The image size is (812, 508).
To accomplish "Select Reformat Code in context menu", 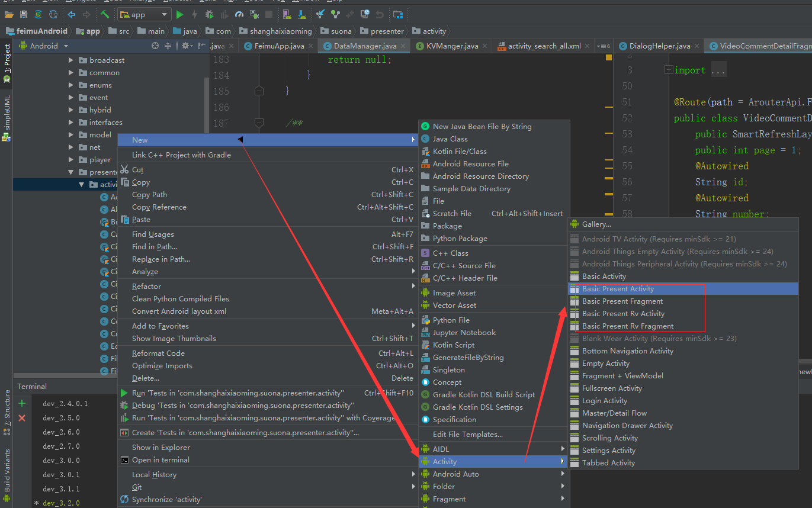I will [268, 353].
